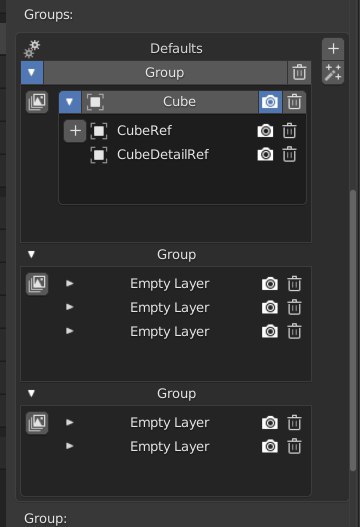360x527 pixels.
Task: Click the middle Group title label
Action: pyautogui.click(x=176, y=255)
